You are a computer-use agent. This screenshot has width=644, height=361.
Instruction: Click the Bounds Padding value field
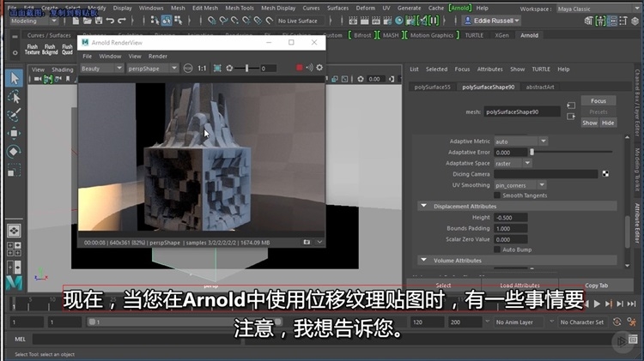click(x=511, y=228)
